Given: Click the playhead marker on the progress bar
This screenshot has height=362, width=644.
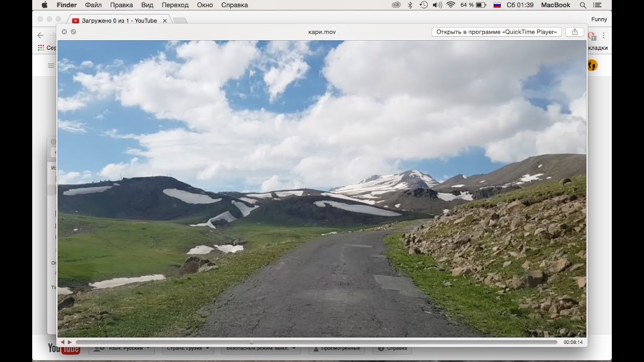Looking at the screenshot, I should pos(252,342).
